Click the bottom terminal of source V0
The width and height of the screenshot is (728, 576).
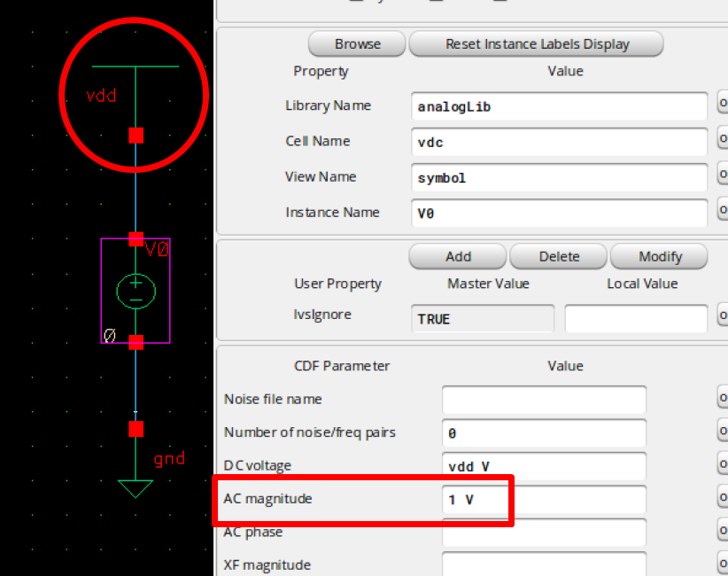click(136, 342)
